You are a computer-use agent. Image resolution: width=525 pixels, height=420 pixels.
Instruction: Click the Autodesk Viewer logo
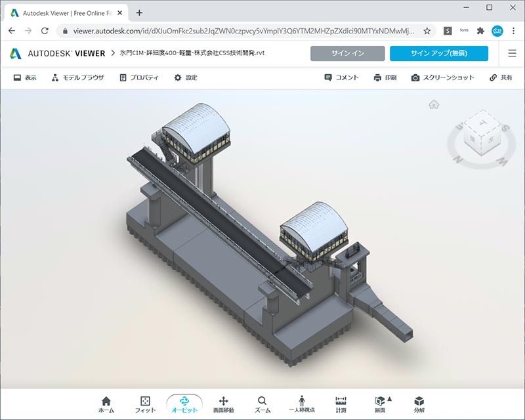point(58,53)
